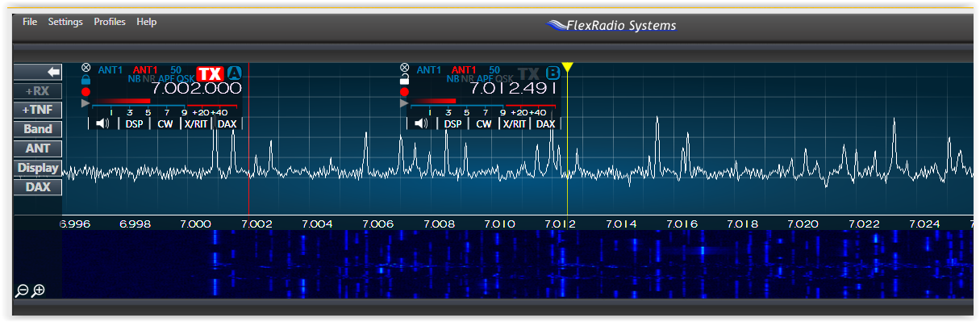Choose slice B blue RX antenna ANT1
This screenshot has height=322, width=980.
(x=429, y=70)
